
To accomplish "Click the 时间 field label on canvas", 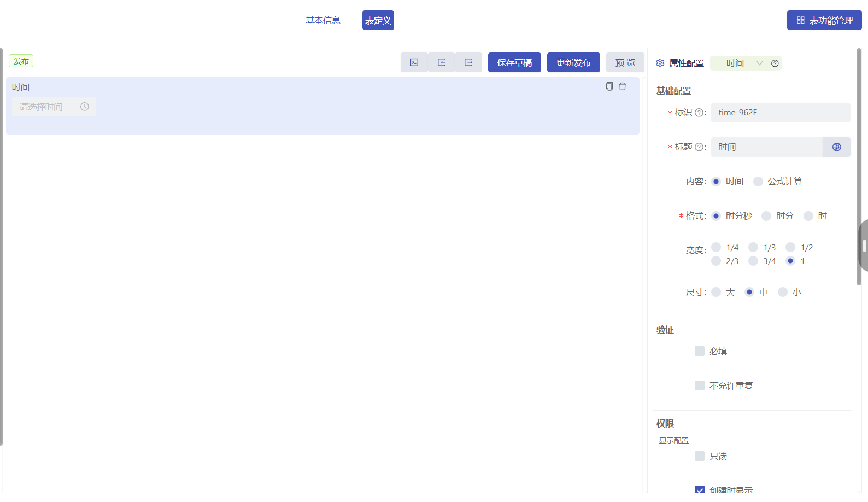I will click(x=21, y=87).
